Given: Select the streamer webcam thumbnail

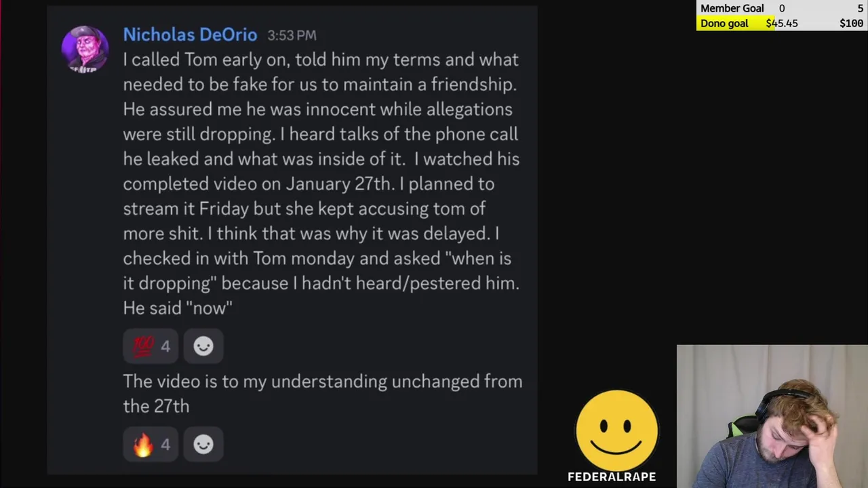Looking at the screenshot, I should pyautogui.click(x=772, y=416).
